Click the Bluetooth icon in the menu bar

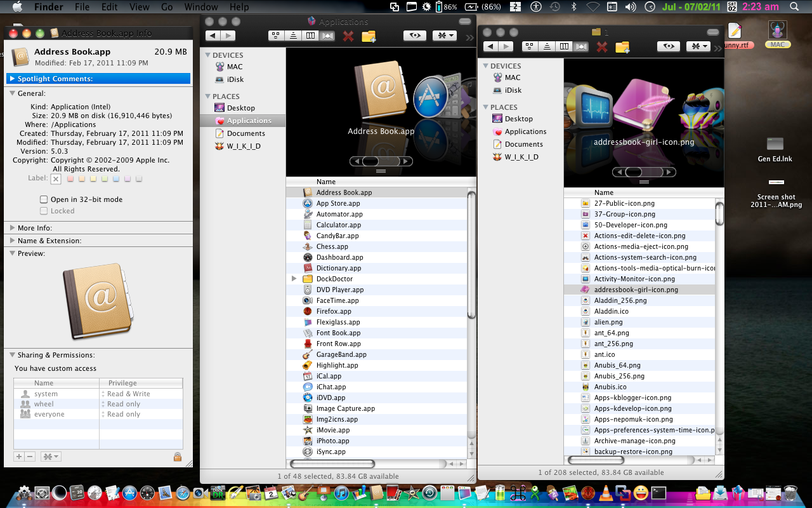574,7
